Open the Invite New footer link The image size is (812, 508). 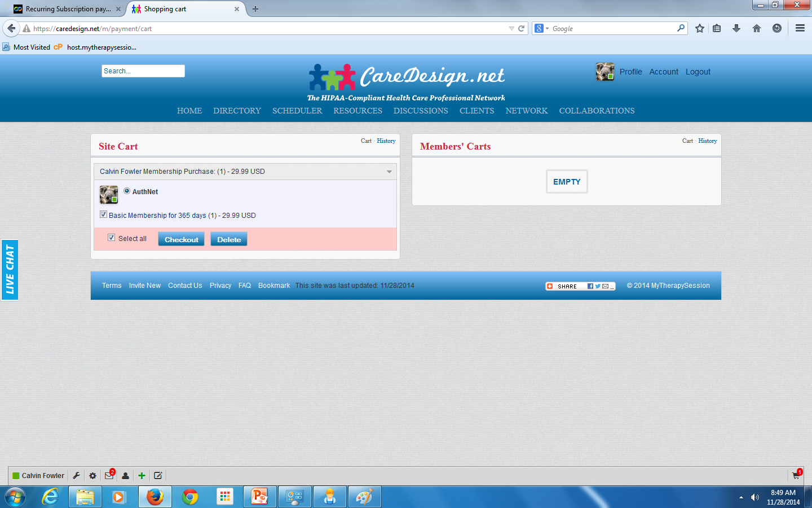coord(145,286)
